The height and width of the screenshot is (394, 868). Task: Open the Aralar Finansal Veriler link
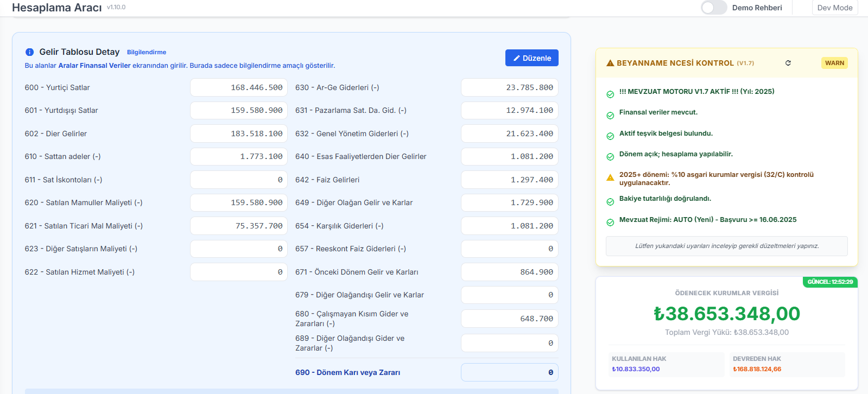[94, 66]
